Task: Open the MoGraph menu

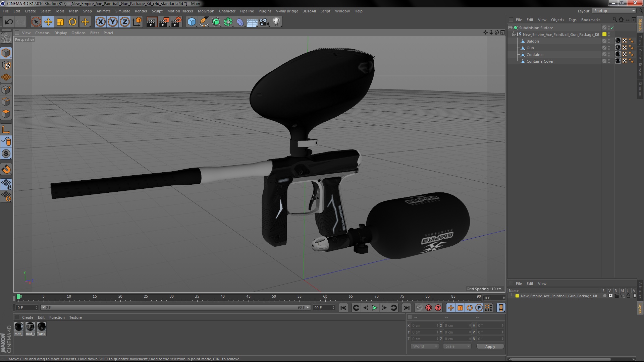Action: point(206,11)
